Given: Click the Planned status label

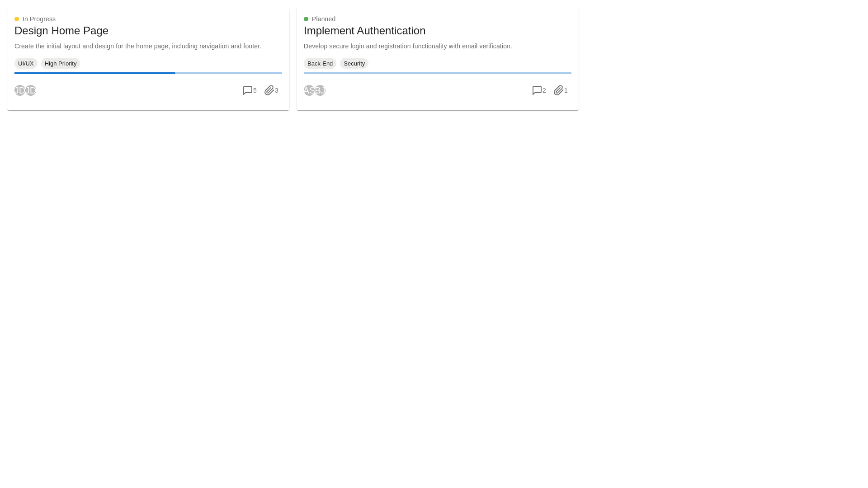Looking at the screenshot, I should [x=324, y=19].
